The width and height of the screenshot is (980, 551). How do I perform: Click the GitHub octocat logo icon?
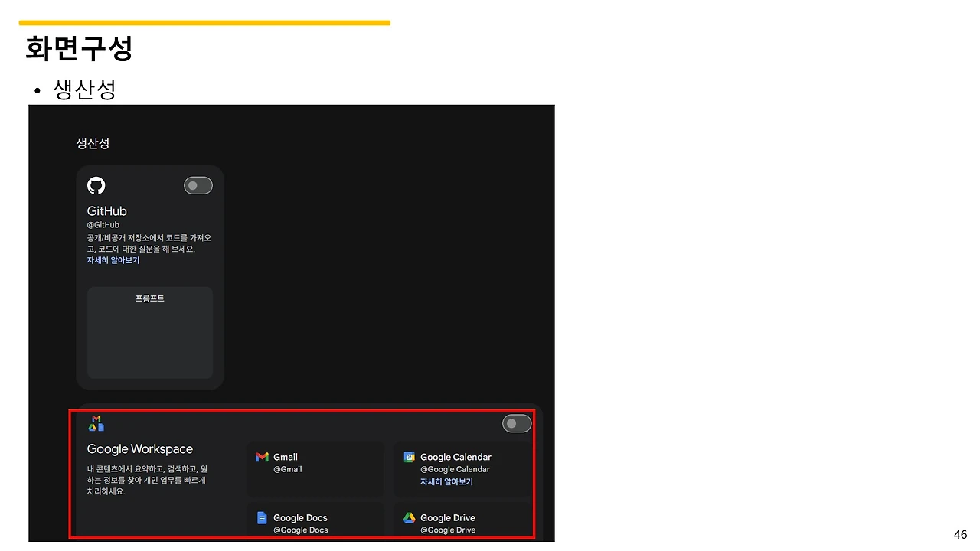tap(96, 186)
